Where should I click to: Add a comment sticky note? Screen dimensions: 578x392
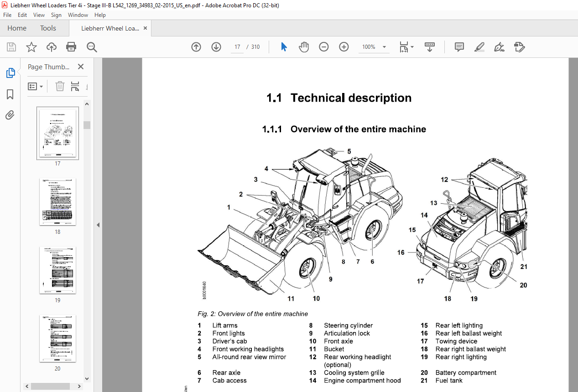pyautogui.click(x=459, y=47)
